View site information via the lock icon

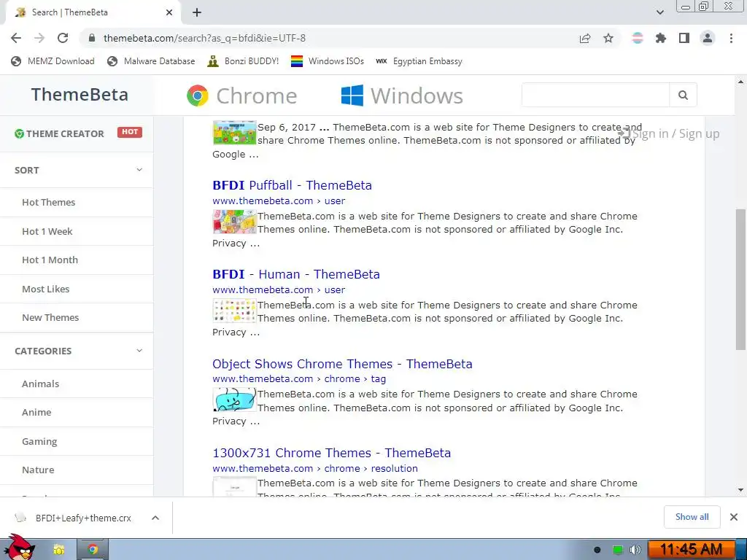point(93,38)
